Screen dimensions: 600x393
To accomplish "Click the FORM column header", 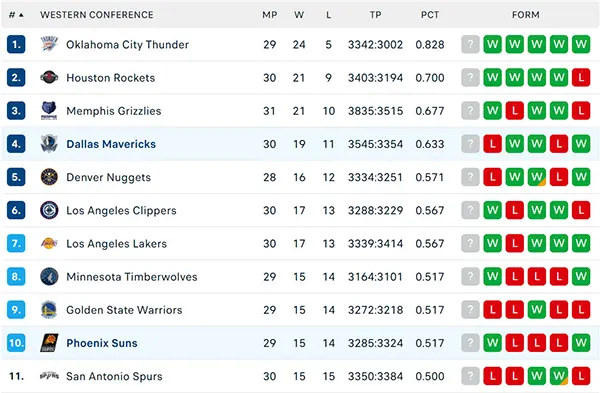I will tap(525, 15).
